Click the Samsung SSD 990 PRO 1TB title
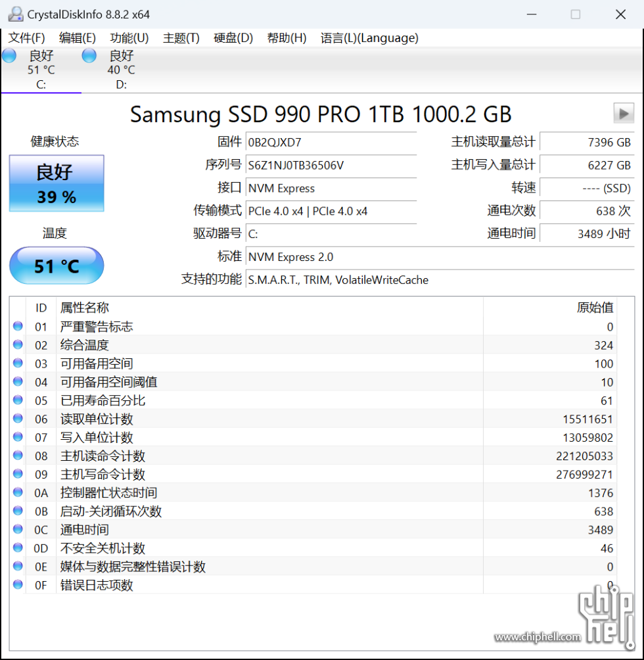The height and width of the screenshot is (660, 644). [321, 114]
